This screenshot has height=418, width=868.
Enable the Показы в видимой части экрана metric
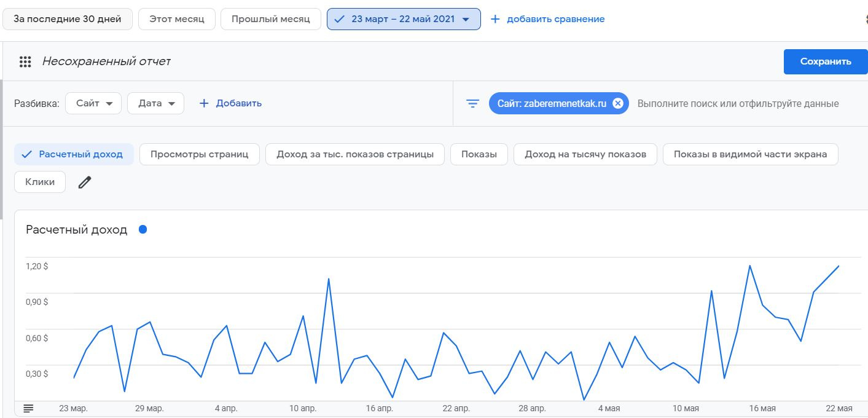[750, 154]
